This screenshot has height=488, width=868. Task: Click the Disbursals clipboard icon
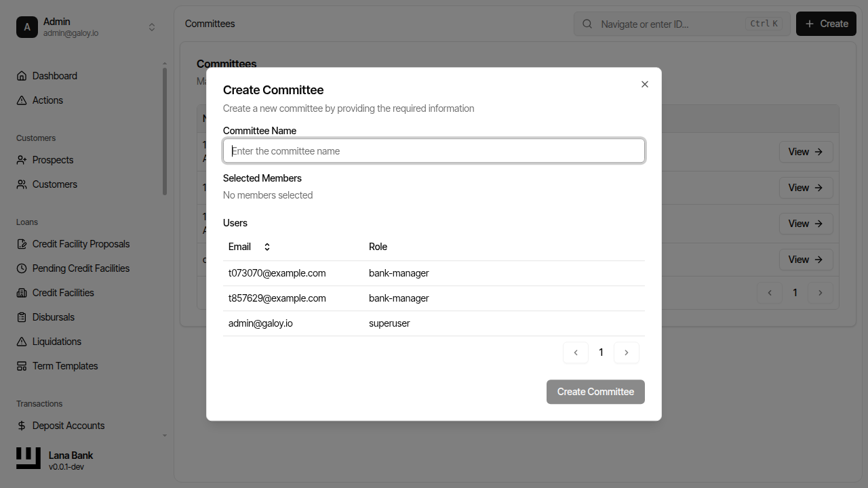coord(21,317)
